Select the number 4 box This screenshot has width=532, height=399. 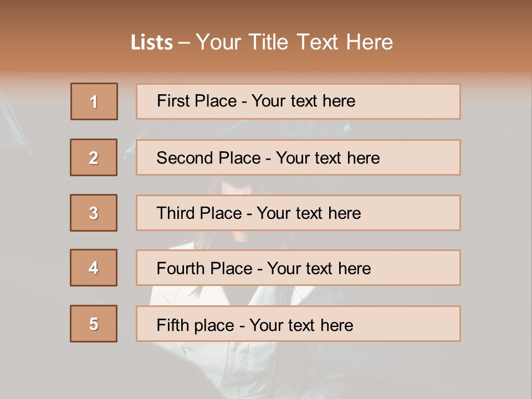(94, 268)
